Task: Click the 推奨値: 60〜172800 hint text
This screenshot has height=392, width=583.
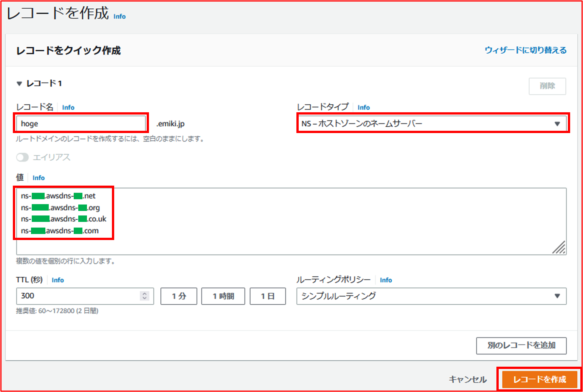Action: pos(57,311)
